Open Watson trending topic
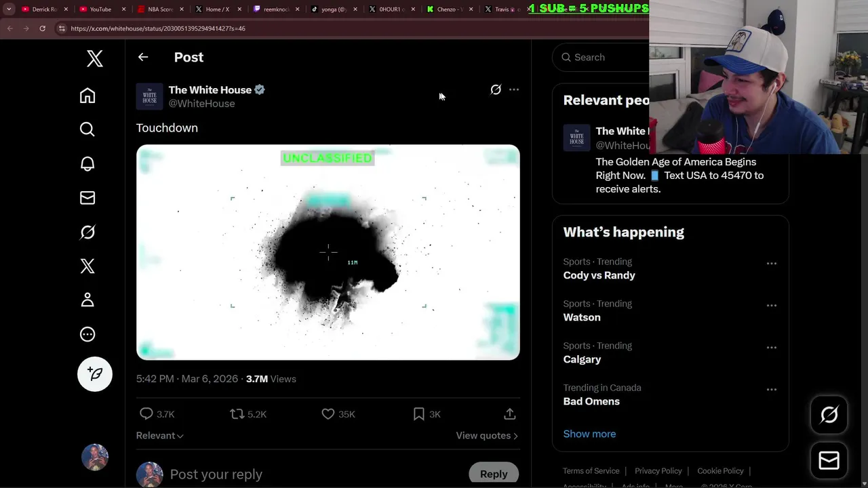This screenshot has width=868, height=488. point(582,317)
